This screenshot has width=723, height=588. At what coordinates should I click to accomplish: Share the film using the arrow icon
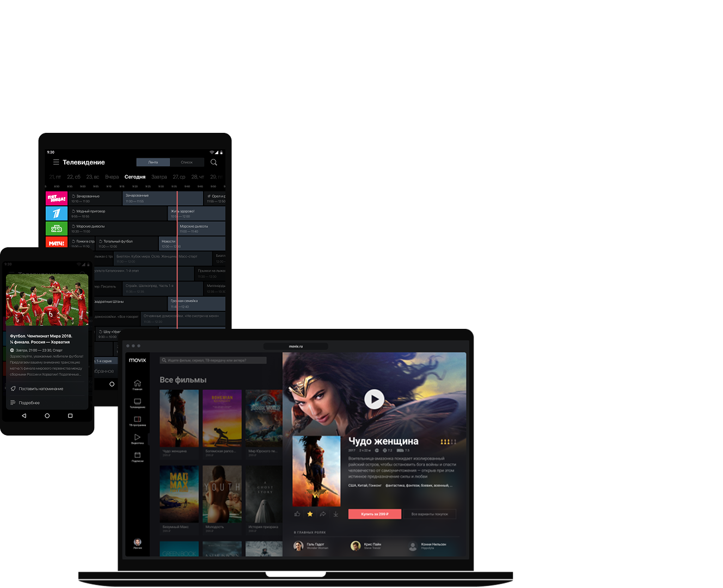pyautogui.click(x=323, y=514)
